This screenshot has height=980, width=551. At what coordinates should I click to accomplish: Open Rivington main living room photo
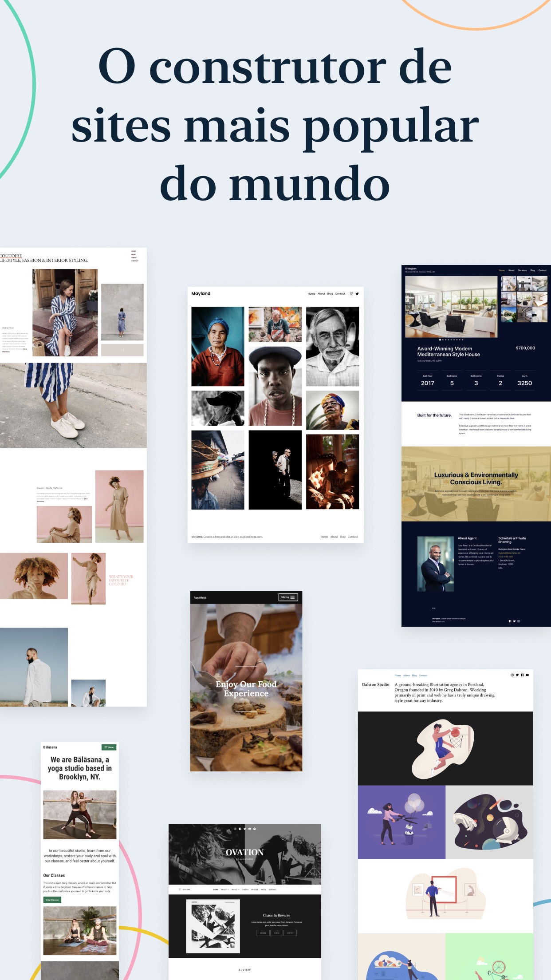click(451, 307)
